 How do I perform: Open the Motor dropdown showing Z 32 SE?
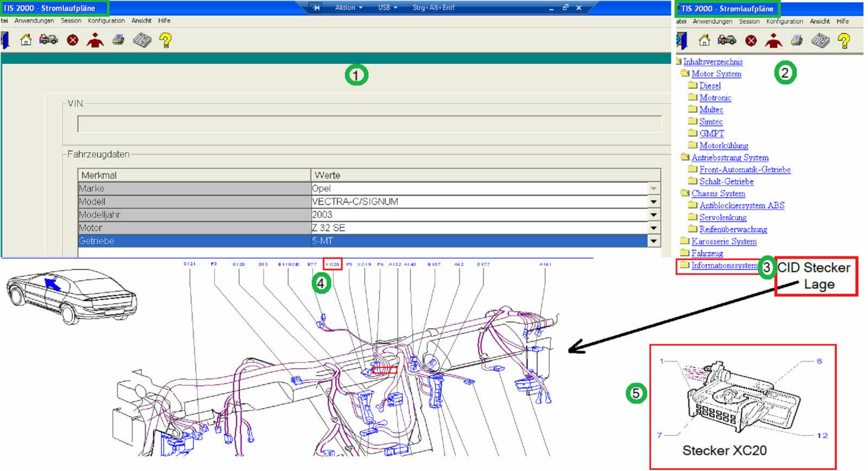click(x=654, y=228)
